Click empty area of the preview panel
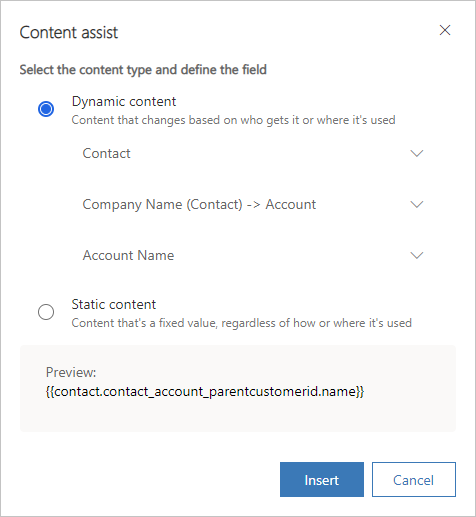The height and width of the screenshot is (517, 476). [238, 417]
